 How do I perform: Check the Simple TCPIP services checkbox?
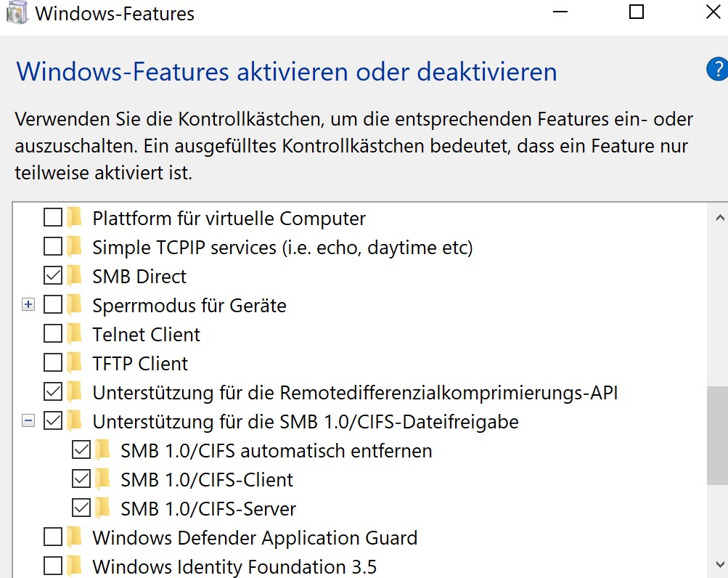click(53, 246)
